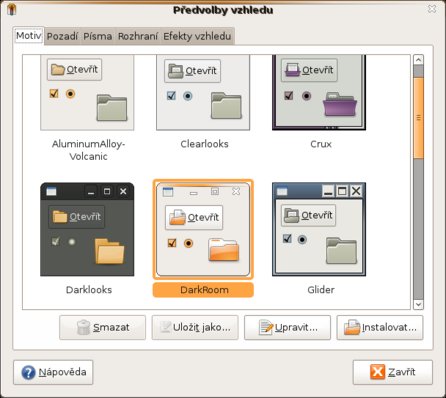Click the Clearlooks label text
Image resolution: width=446 pixels, height=398 pixels.
click(204, 144)
